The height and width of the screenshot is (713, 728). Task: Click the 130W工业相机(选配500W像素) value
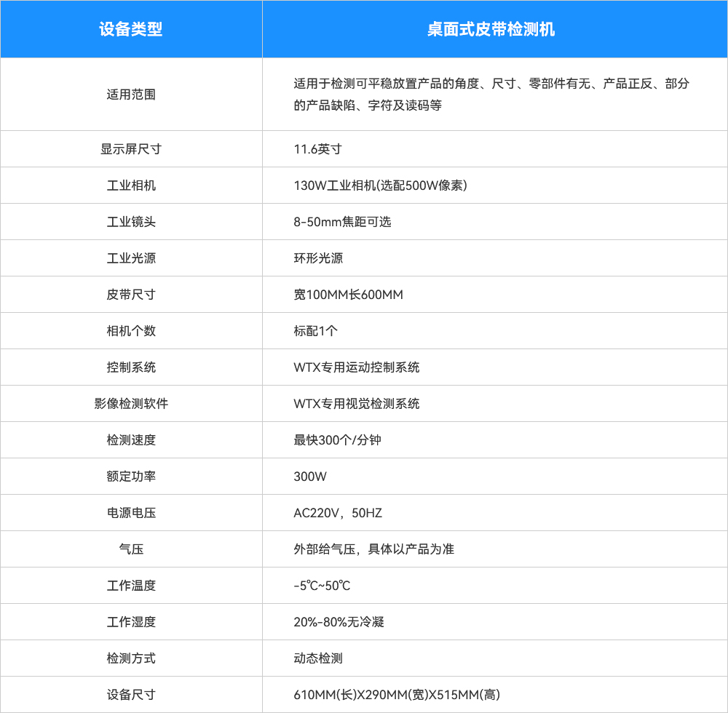(x=380, y=186)
